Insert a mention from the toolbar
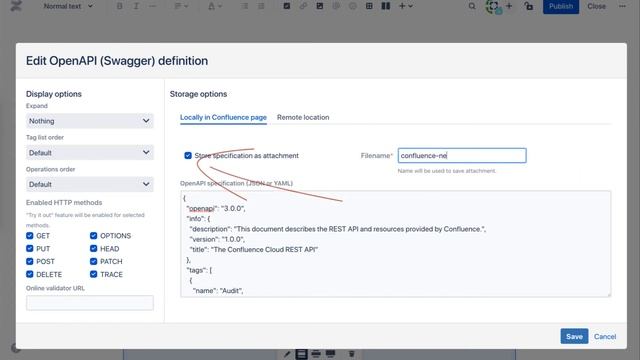This screenshot has width=640, height=360. click(336, 6)
